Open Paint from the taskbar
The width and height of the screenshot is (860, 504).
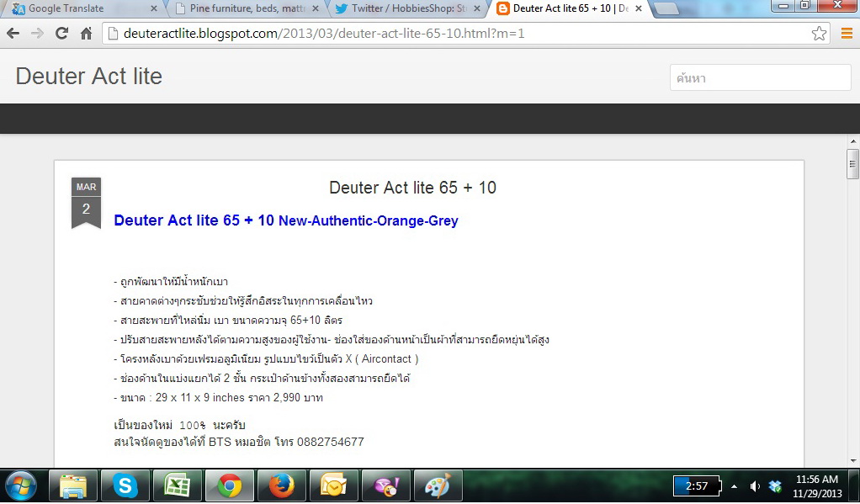(438, 485)
